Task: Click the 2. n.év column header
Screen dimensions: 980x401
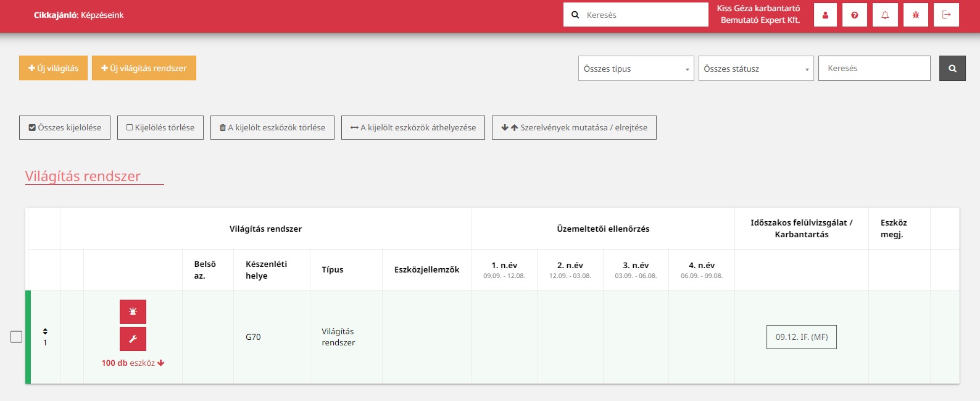Action: pos(570,270)
